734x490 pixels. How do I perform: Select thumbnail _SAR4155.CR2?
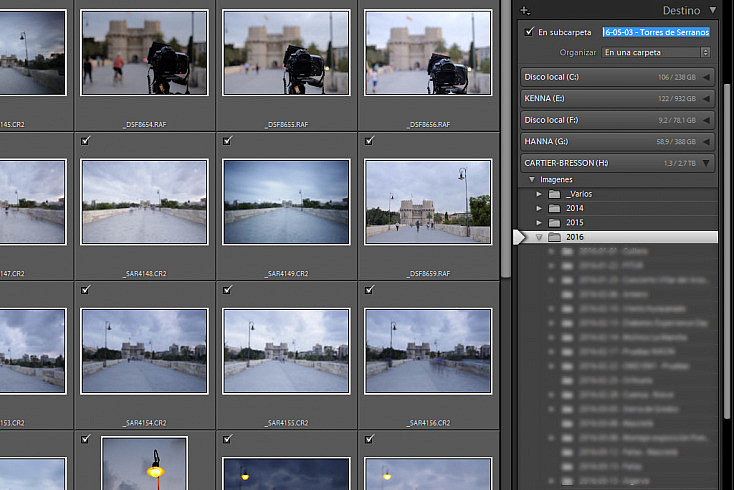[x=286, y=351]
